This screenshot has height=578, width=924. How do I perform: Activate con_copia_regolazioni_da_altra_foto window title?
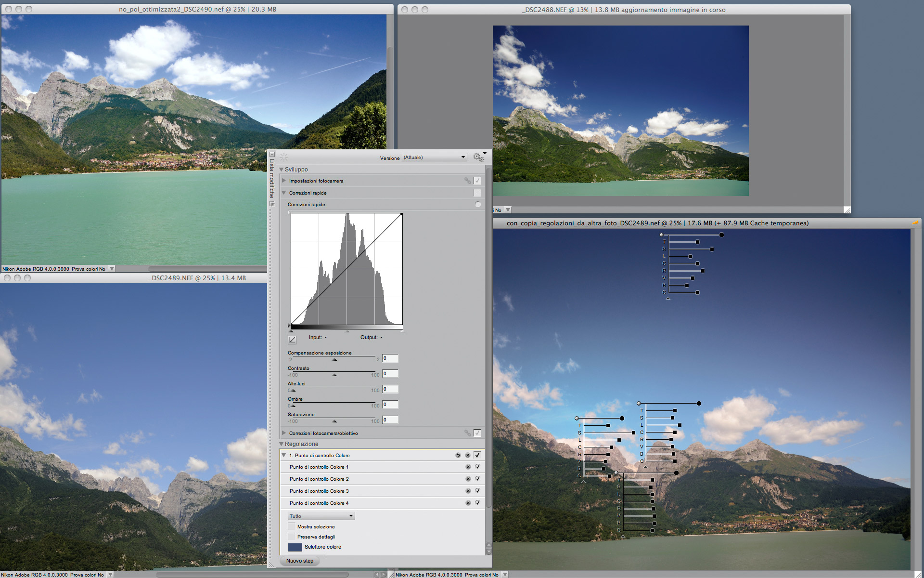[657, 223]
